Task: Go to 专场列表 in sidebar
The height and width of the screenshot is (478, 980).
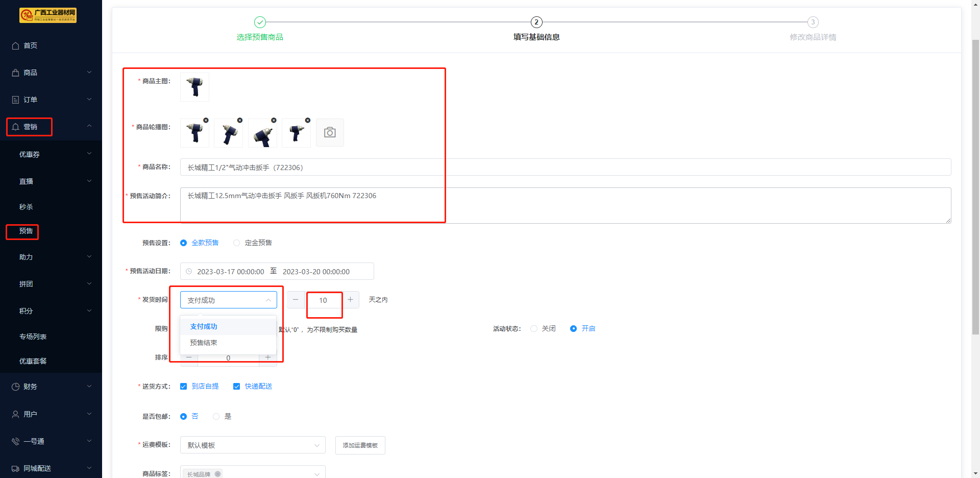Action: click(33, 337)
